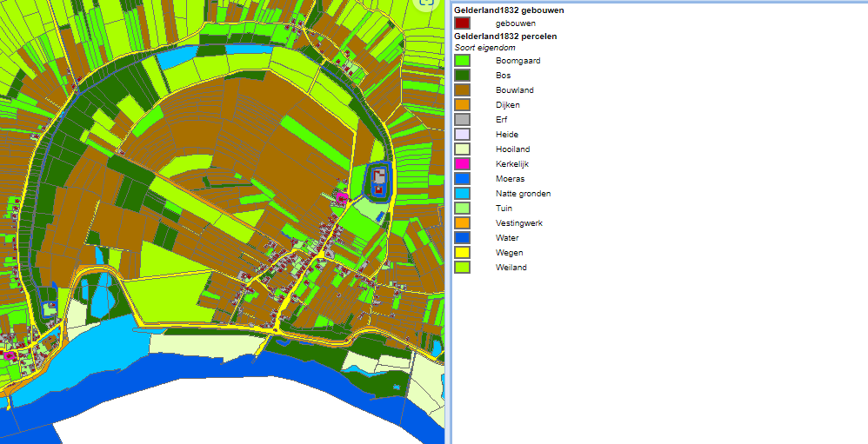The height and width of the screenshot is (444, 868).
Task: Click the 'Tuin' legend label
Action: click(504, 209)
